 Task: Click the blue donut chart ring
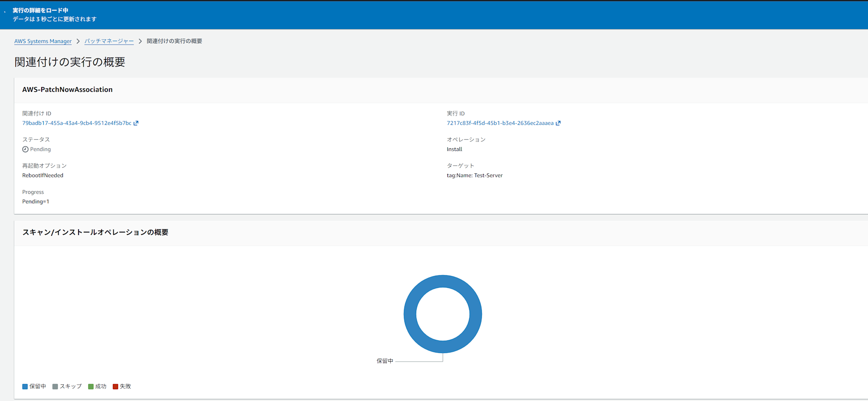point(410,314)
